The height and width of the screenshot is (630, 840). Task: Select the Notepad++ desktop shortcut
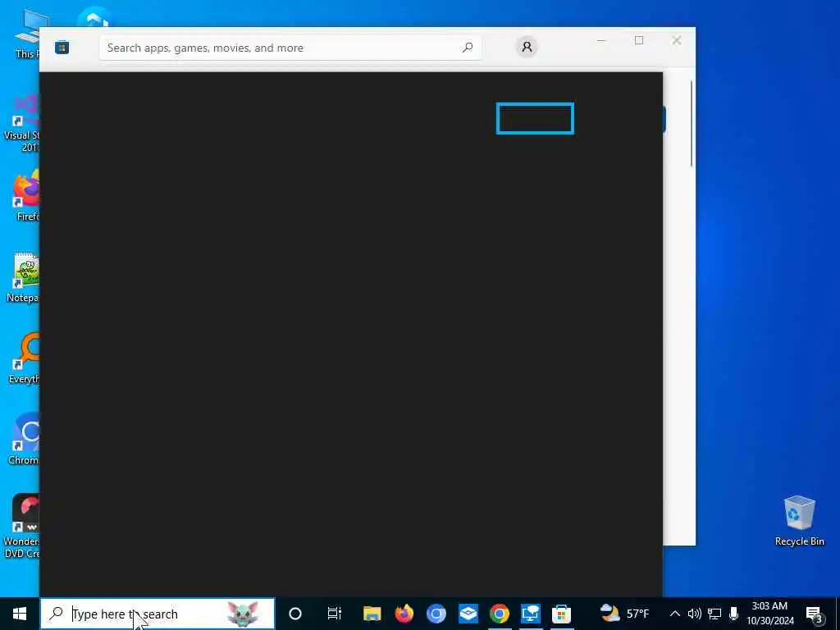pos(23,277)
